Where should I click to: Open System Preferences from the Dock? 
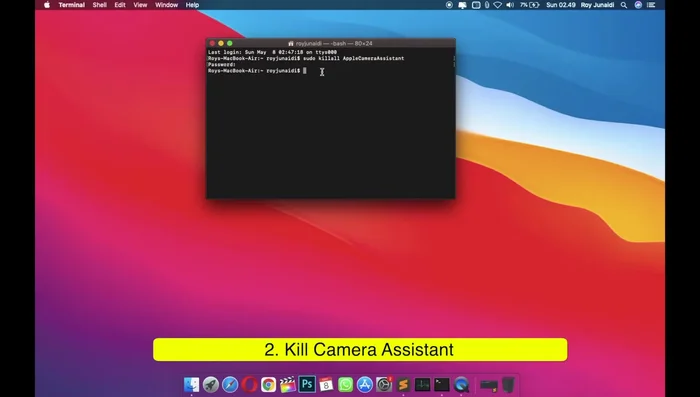pos(384,384)
